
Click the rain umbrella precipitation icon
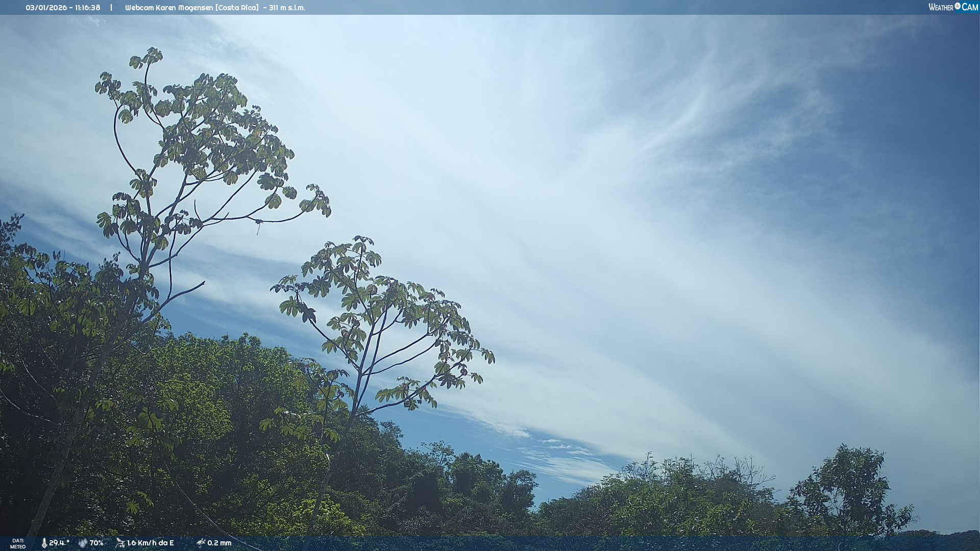tap(201, 543)
